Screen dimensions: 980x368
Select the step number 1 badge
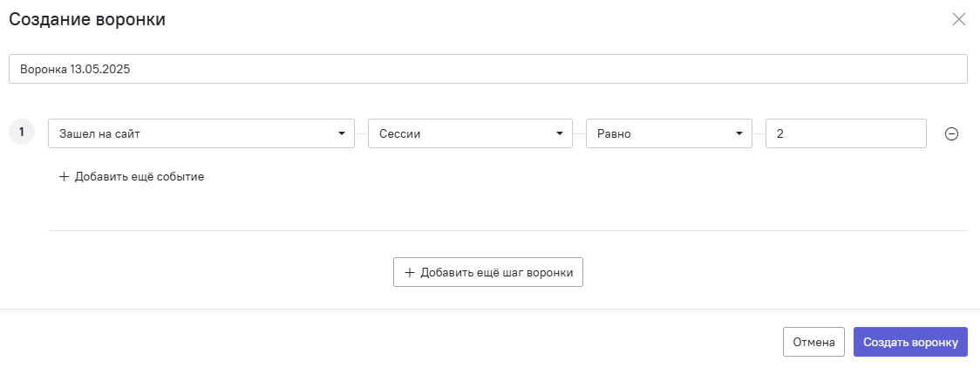[x=21, y=133]
